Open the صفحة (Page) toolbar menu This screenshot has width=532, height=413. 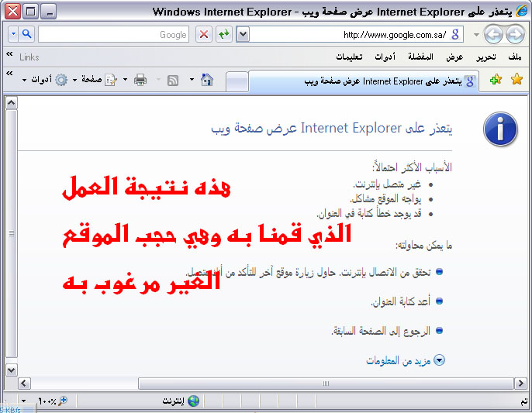[x=95, y=80]
